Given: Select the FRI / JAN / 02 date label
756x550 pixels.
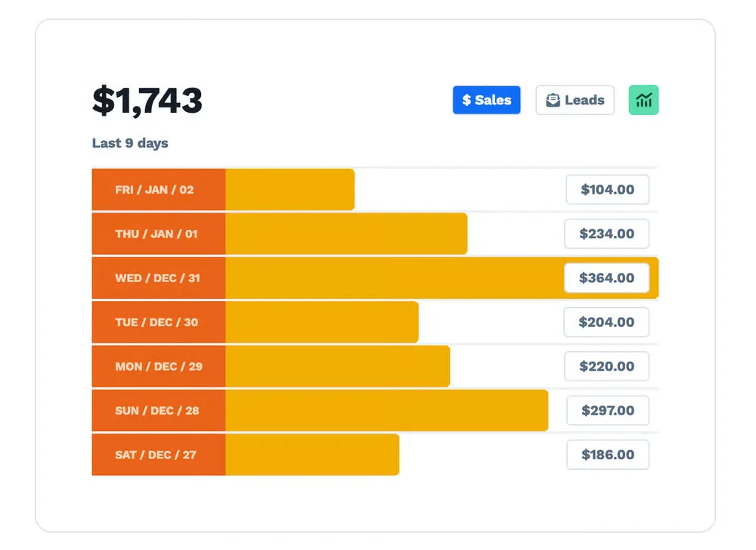Looking at the screenshot, I should pyautogui.click(x=155, y=190).
